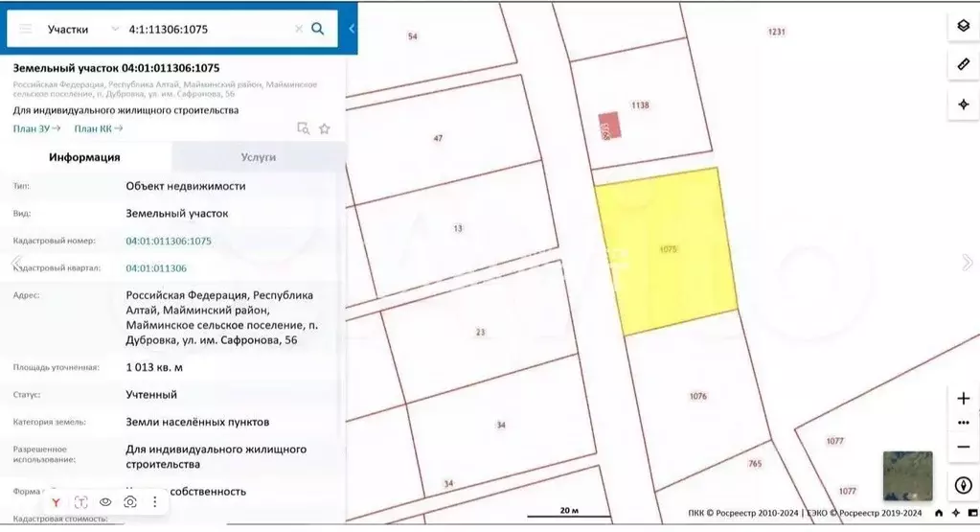Collapse the left information panel
This screenshot has width=980, height=532.
coord(352,29)
